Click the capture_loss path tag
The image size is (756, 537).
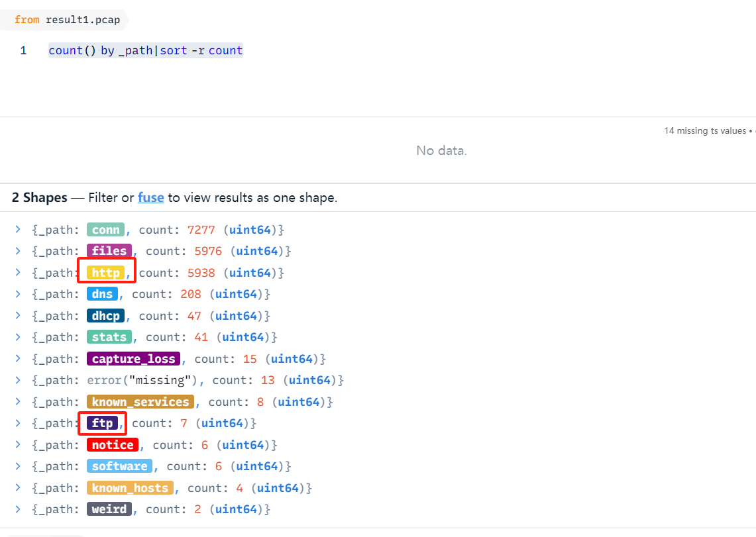[x=133, y=359]
